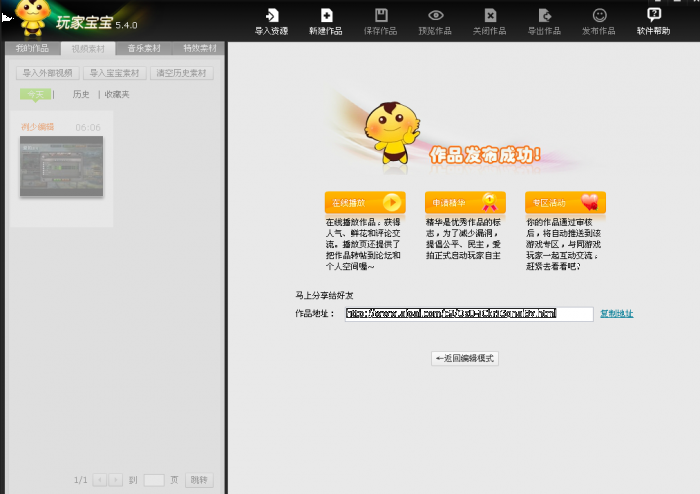Click 导入外部视频 button

point(48,73)
